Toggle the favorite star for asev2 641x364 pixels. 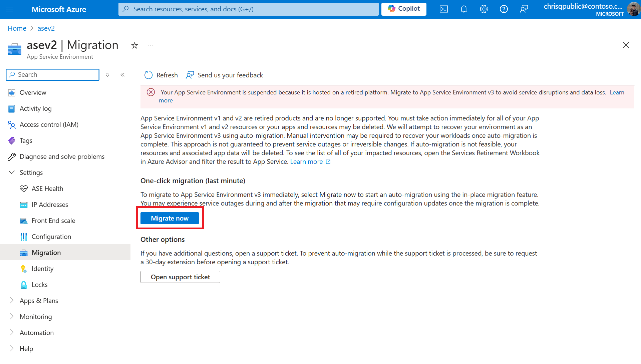(x=135, y=45)
